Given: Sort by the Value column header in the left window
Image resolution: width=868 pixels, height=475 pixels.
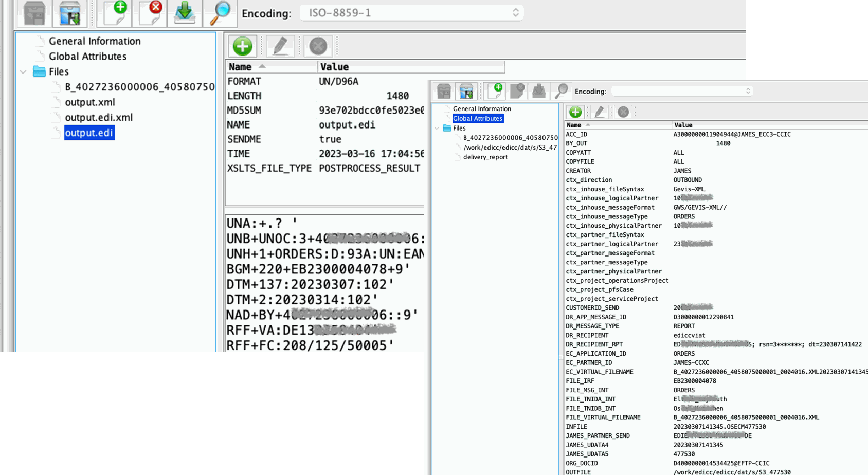Looking at the screenshot, I should pyautogui.click(x=411, y=67).
